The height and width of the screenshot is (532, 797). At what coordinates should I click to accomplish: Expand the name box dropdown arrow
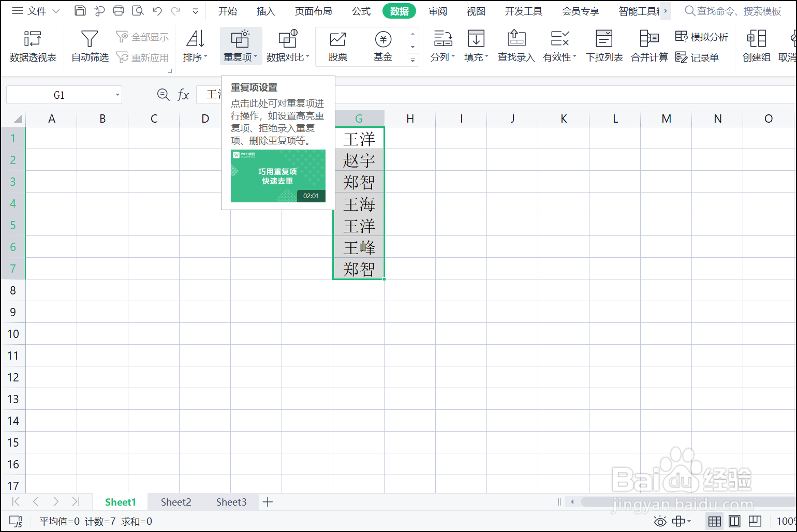coord(117,95)
